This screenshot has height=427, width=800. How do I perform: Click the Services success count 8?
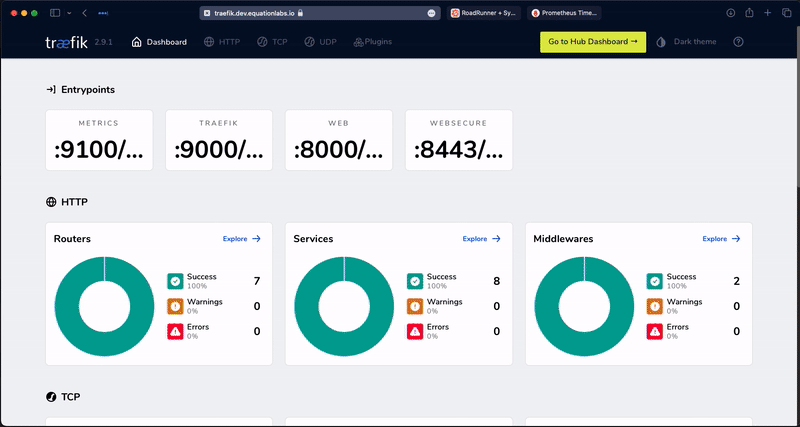click(x=497, y=281)
